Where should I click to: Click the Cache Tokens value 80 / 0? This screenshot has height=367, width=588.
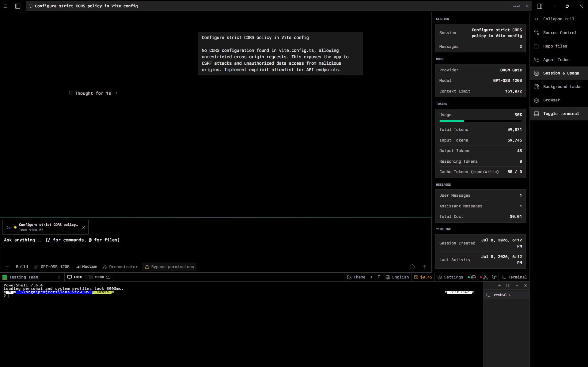(514, 172)
